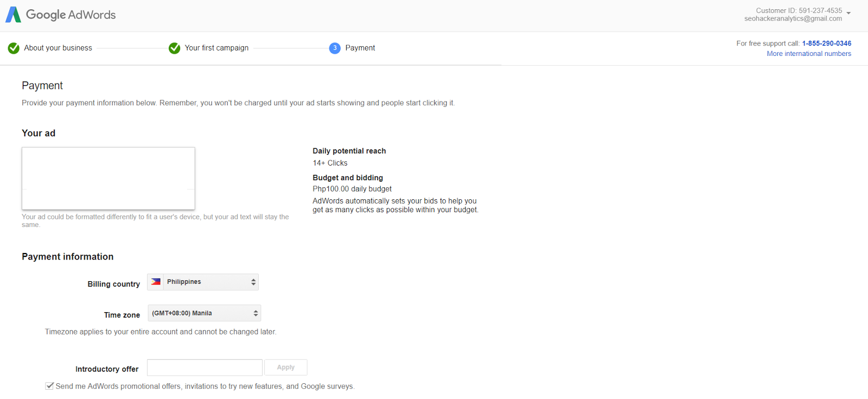Click the green checkmark beside About your business
Image resolution: width=868 pixels, height=399 pixels.
[x=14, y=48]
